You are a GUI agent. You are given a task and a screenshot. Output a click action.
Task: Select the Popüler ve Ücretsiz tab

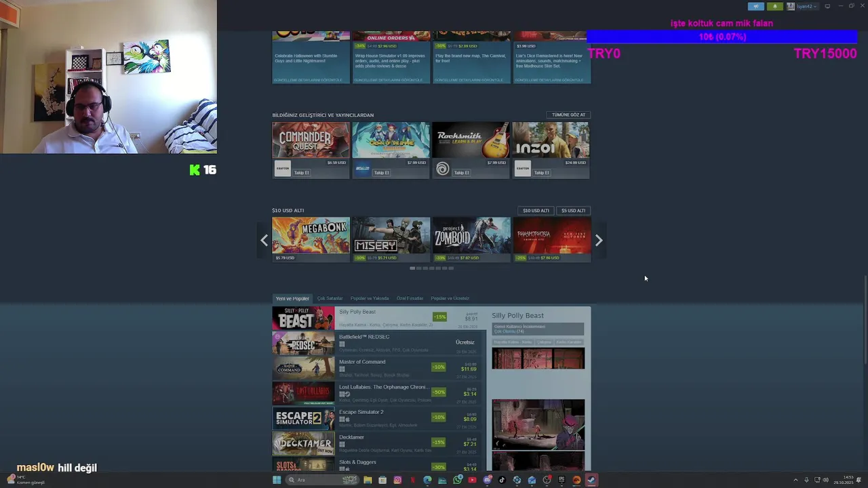tap(450, 298)
